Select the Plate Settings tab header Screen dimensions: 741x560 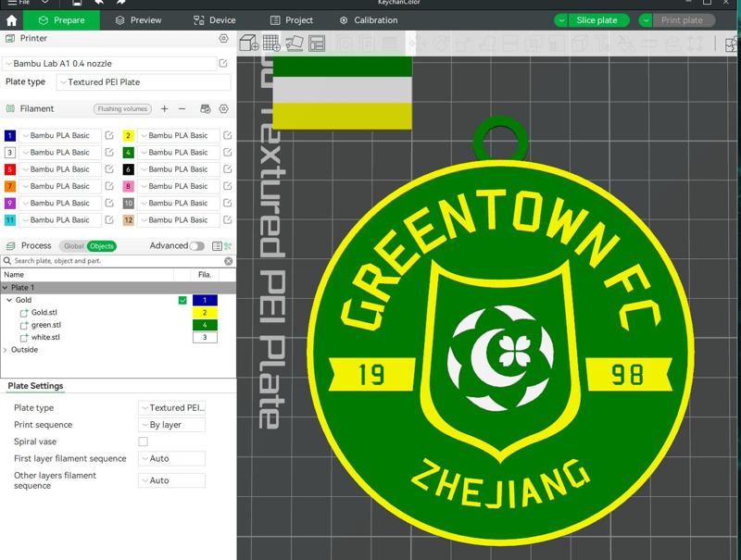(35, 386)
